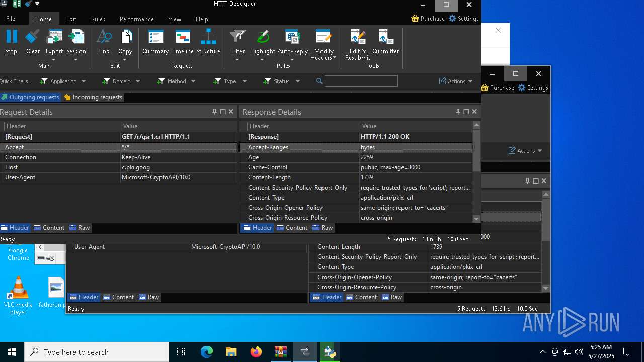Click Purchase in the back HTTP Debugger window
Screen dimensions: 644x362
click(x=498, y=88)
